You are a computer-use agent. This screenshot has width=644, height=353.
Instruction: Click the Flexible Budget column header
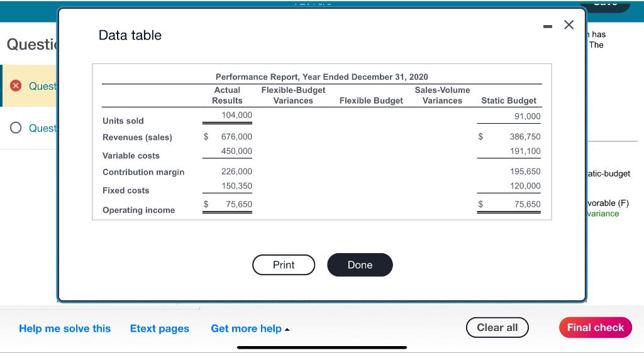371,100
